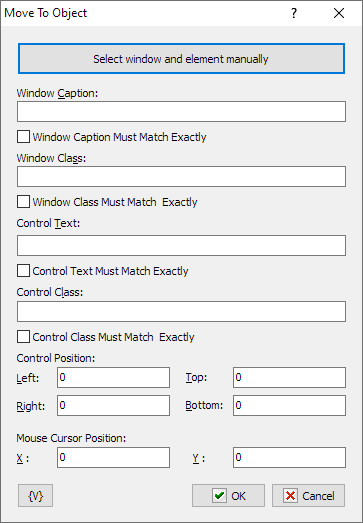The width and height of the screenshot is (363, 523).
Task: Click the Bottom control position field
Action: [290, 406]
